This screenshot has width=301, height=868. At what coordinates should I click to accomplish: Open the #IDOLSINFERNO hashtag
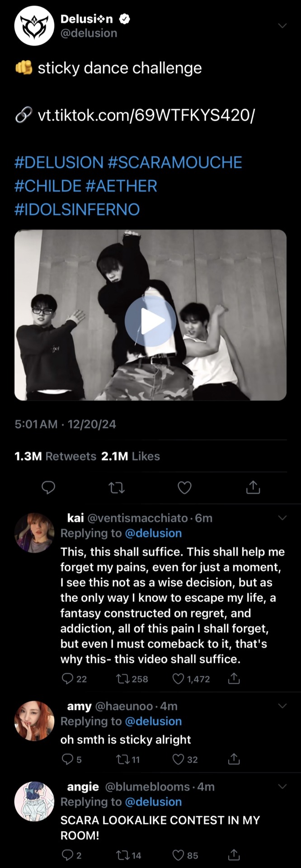[77, 209]
